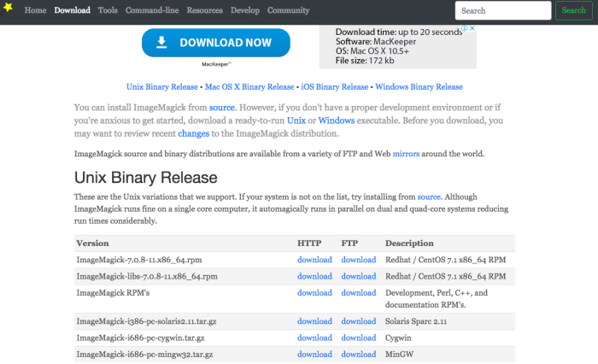
Task: Click the 'Solaris Sparc 2.11' description cell
Action: (x=416, y=321)
